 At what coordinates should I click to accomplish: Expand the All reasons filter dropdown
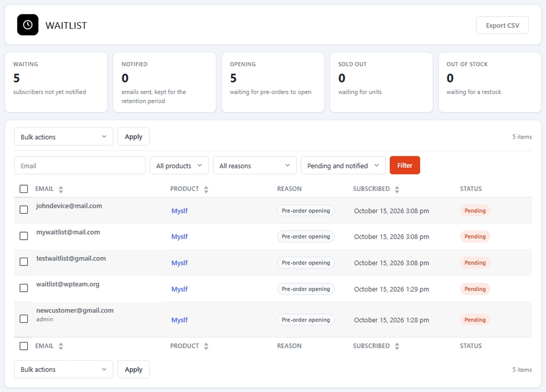pyautogui.click(x=255, y=165)
